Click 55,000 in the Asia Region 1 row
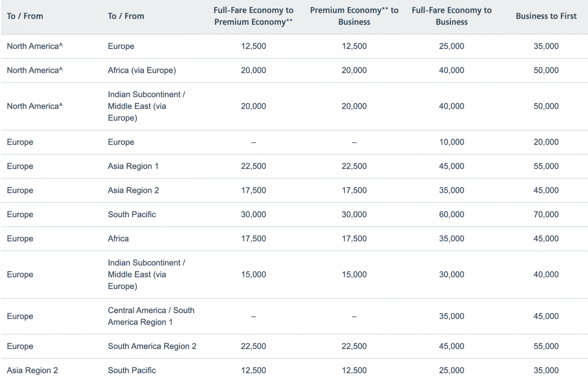The height and width of the screenshot is (379, 588). [x=546, y=166]
